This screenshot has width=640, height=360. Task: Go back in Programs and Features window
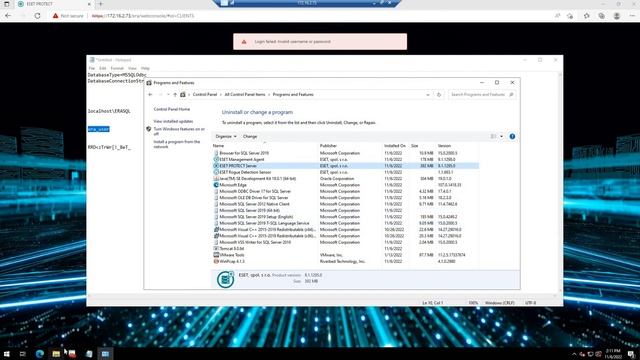(150, 95)
